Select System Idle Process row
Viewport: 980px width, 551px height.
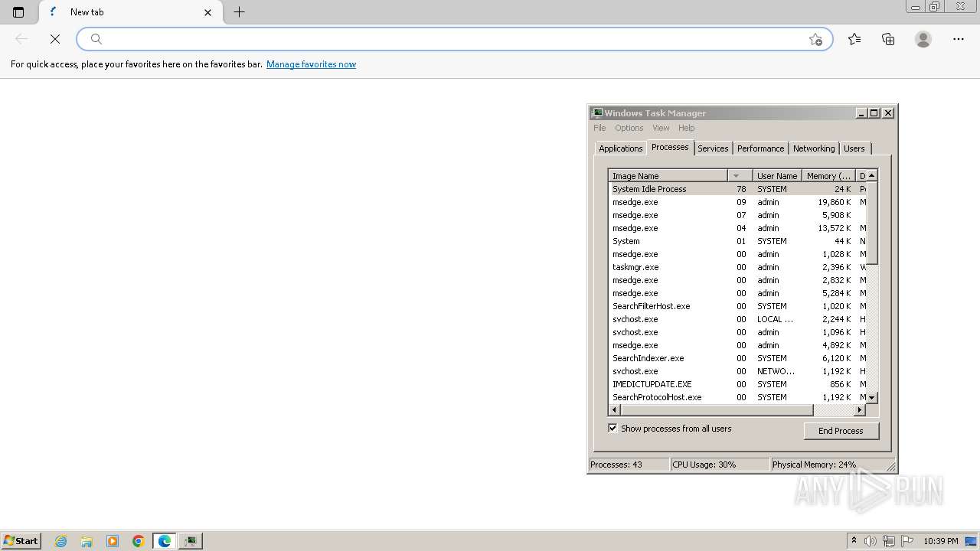(737, 189)
